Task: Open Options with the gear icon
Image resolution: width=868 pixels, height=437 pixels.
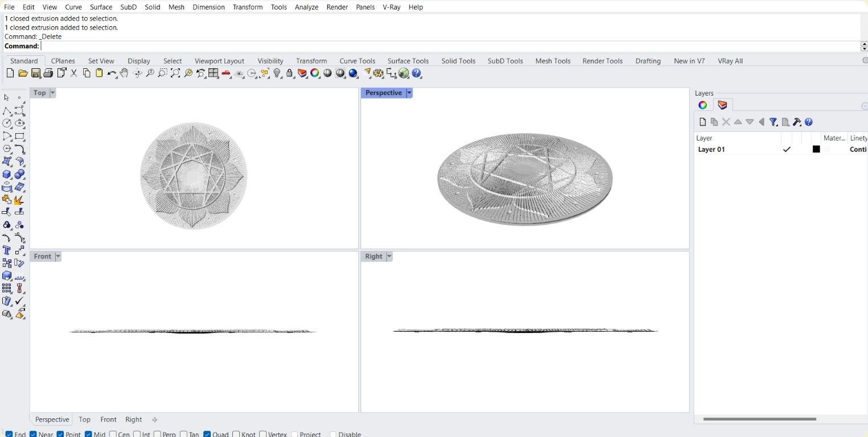Action: 378,73
